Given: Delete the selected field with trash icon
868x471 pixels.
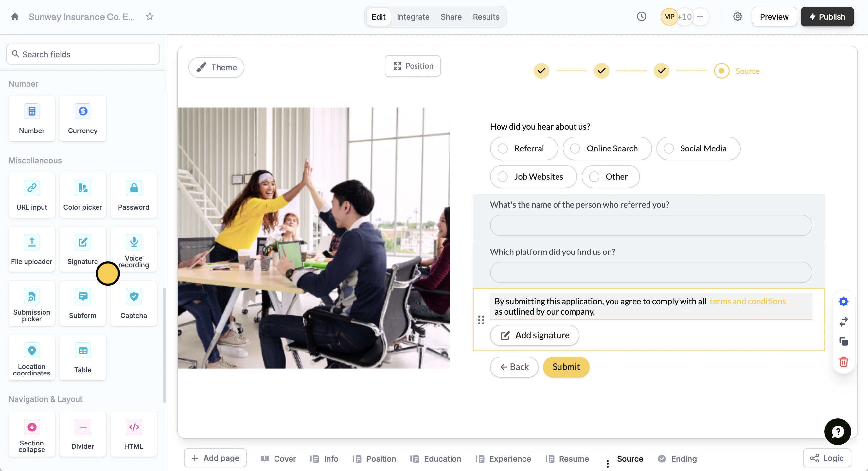Looking at the screenshot, I should point(843,361).
